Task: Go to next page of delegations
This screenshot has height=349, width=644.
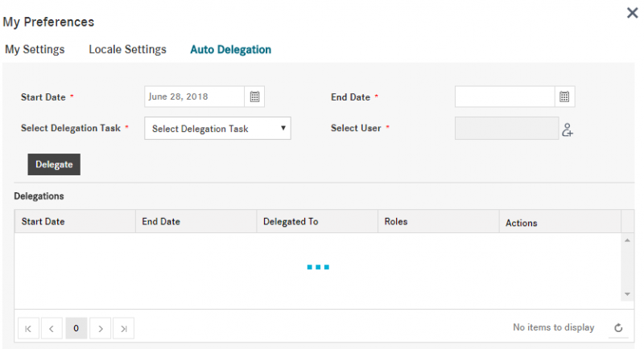Action: click(x=100, y=328)
